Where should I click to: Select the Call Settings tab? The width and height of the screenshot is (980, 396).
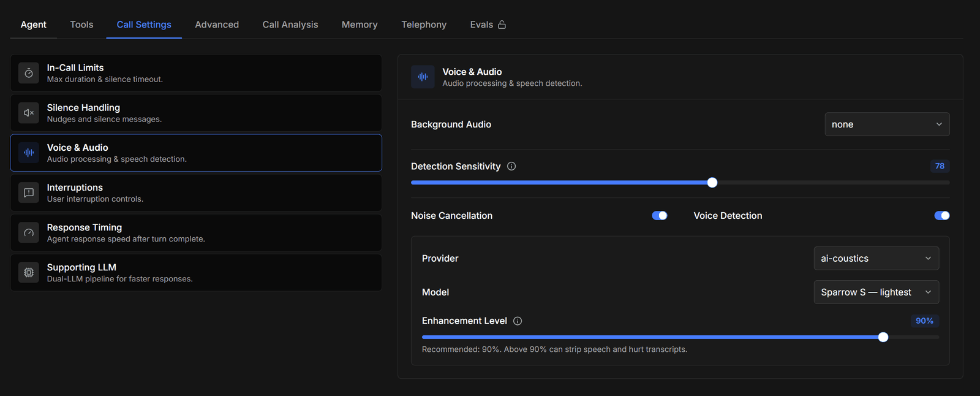tap(144, 25)
